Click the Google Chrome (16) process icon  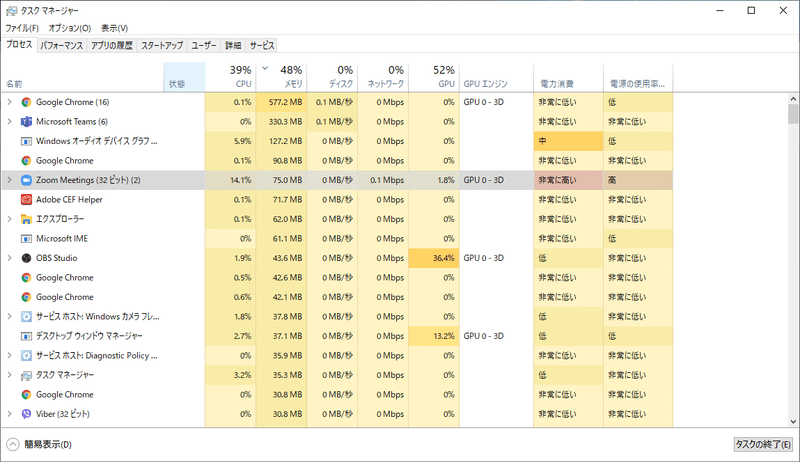pos(26,102)
